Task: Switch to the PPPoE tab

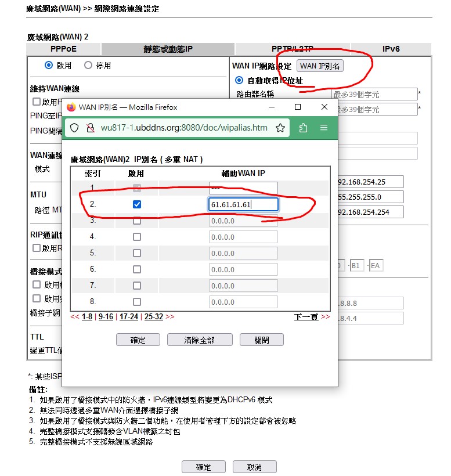Action: tap(64, 49)
